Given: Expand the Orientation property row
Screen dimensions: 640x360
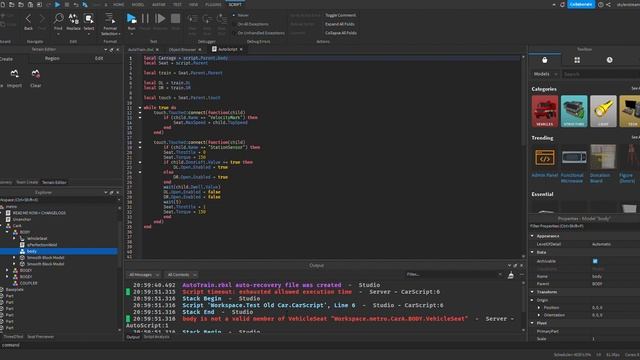Looking at the screenshot, I should coord(539,315).
